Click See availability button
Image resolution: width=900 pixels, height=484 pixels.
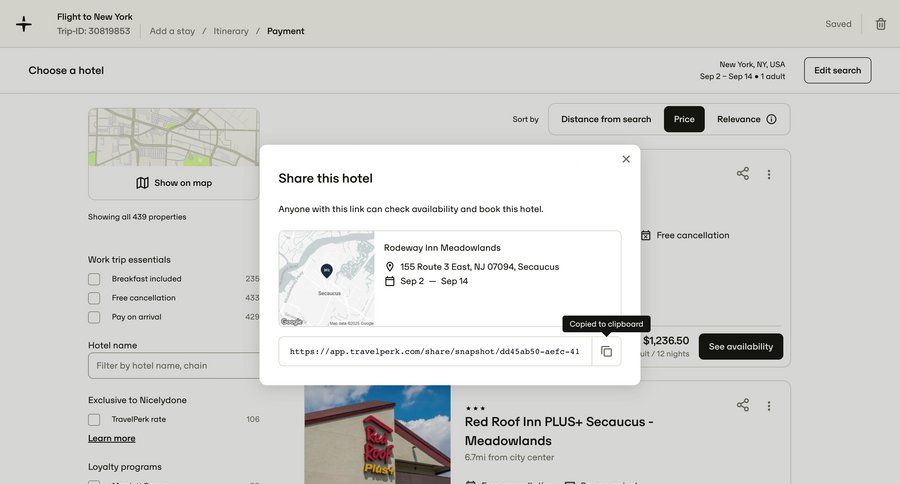point(740,347)
